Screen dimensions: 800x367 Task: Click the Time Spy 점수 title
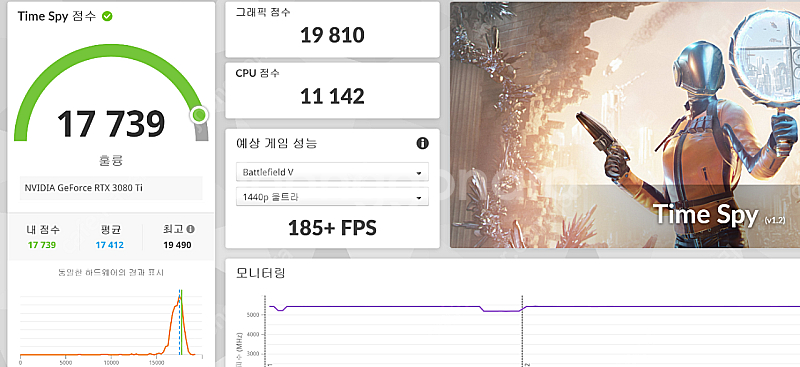pyautogui.click(x=57, y=16)
